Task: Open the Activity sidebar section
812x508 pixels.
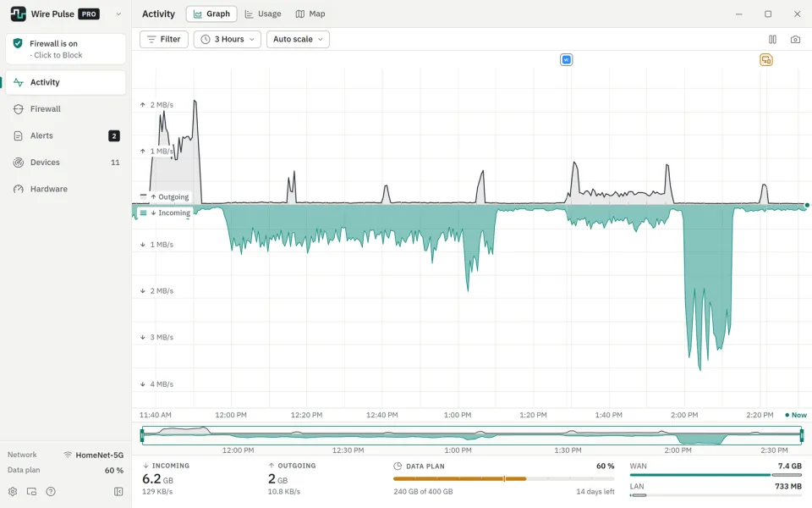Action: pyautogui.click(x=66, y=82)
